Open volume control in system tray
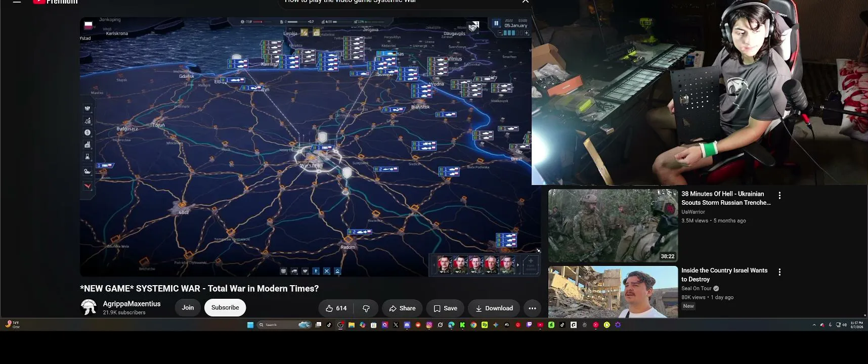This screenshot has width=868, height=364. click(845, 325)
